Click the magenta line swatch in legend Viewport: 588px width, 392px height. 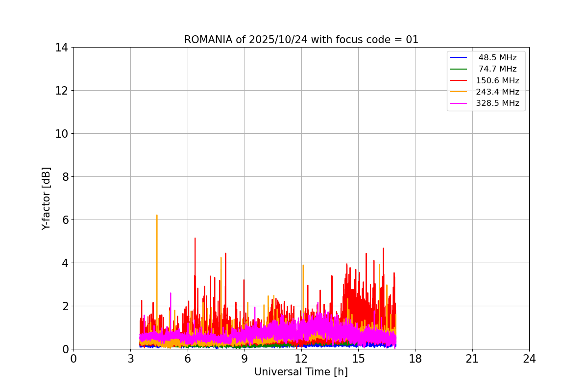[x=459, y=103]
